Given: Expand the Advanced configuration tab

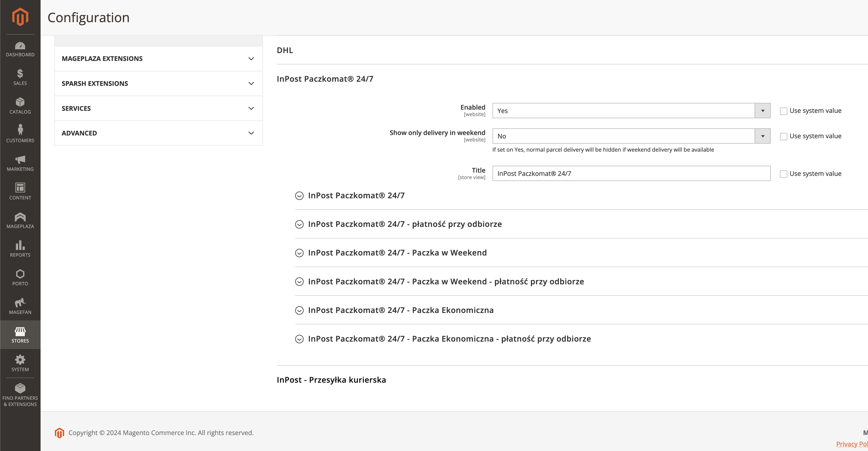Looking at the screenshot, I should click(x=158, y=133).
